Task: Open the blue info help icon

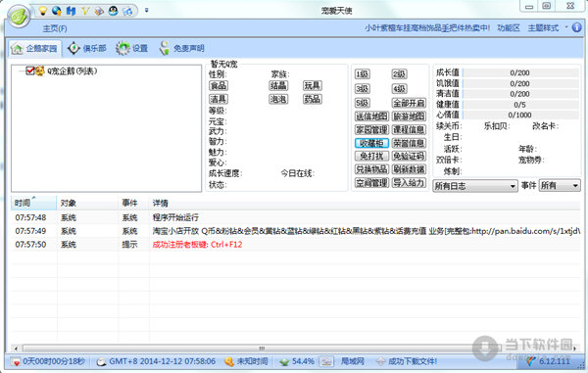Action: pos(577,27)
